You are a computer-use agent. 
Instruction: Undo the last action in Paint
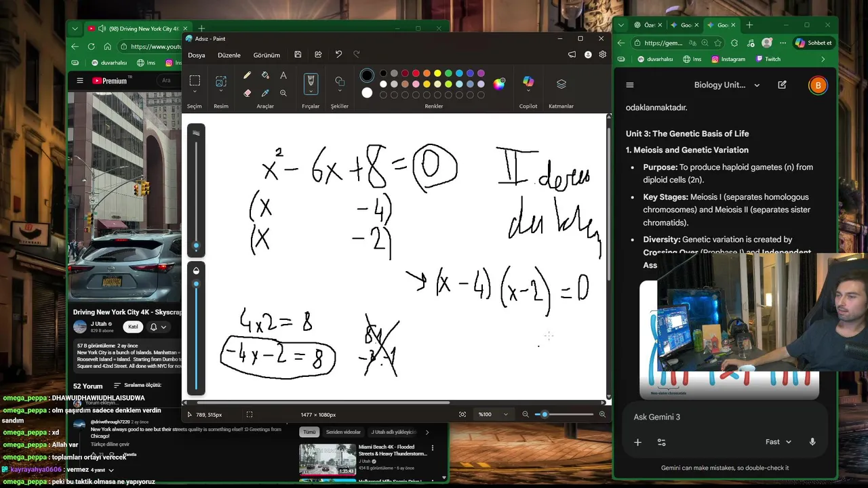pos(338,55)
